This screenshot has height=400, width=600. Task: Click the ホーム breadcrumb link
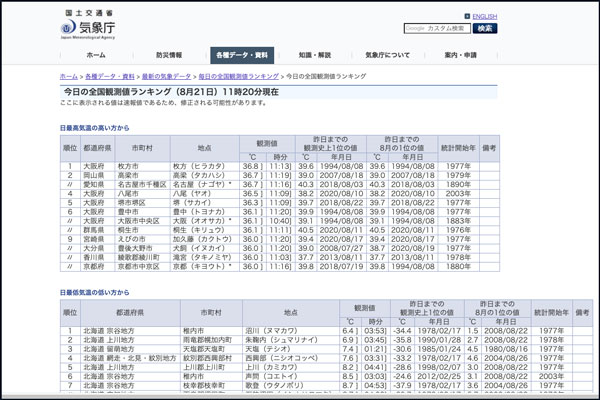(x=68, y=76)
